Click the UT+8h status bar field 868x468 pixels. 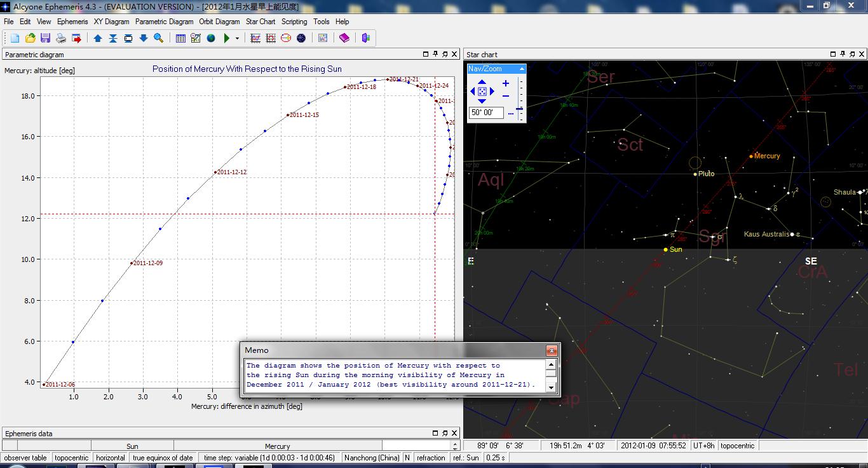click(x=703, y=446)
